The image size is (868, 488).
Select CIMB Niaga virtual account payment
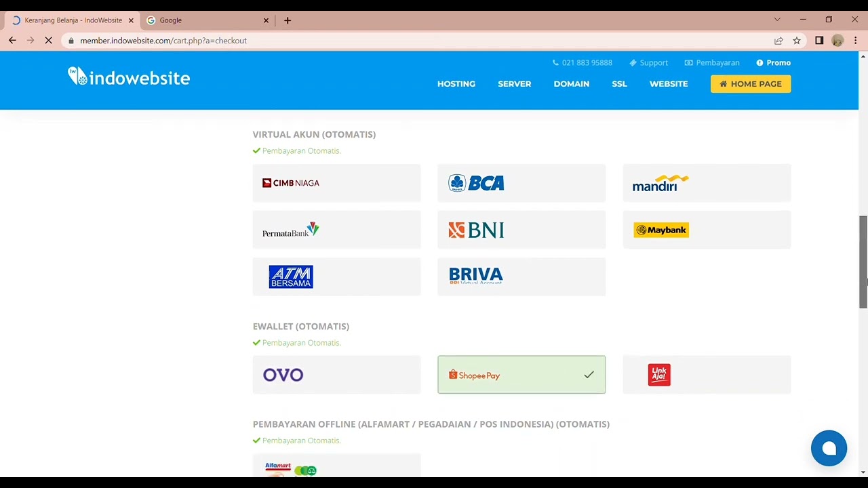point(336,183)
